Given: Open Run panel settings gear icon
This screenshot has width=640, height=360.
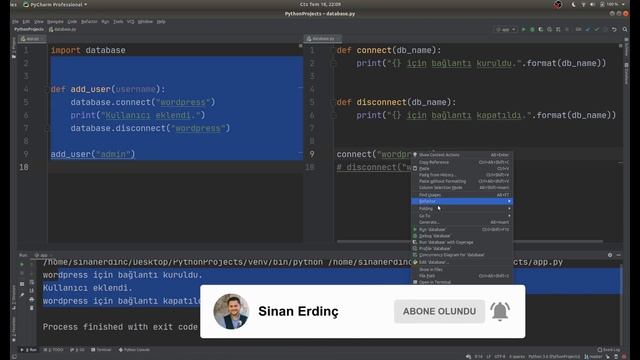Looking at the screenshot, I should pyautogui.click(x=610, y=255).
